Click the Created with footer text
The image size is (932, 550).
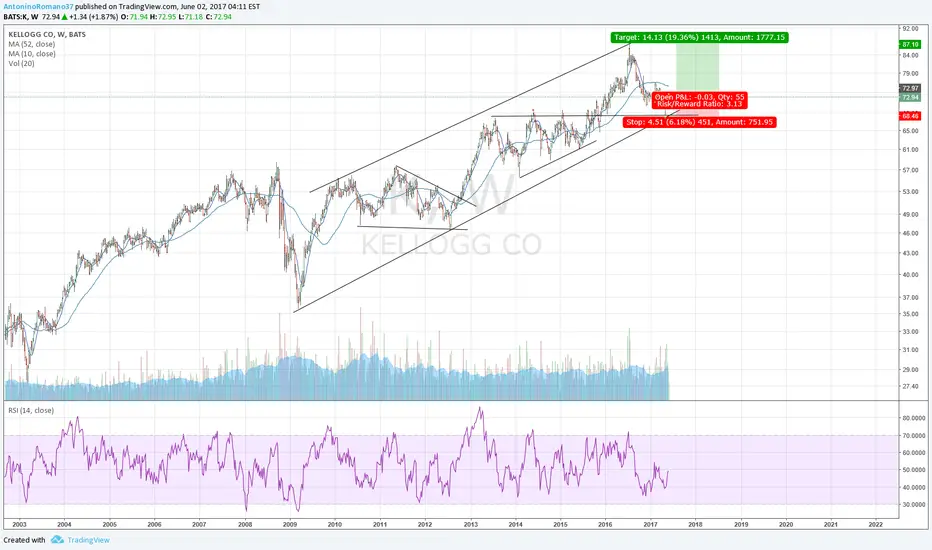tap(24, 540)
